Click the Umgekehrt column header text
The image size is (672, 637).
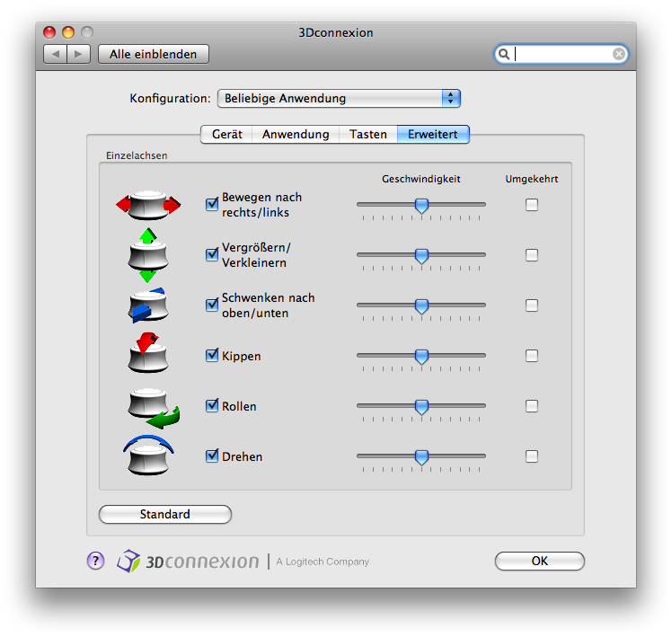point(532,179)
